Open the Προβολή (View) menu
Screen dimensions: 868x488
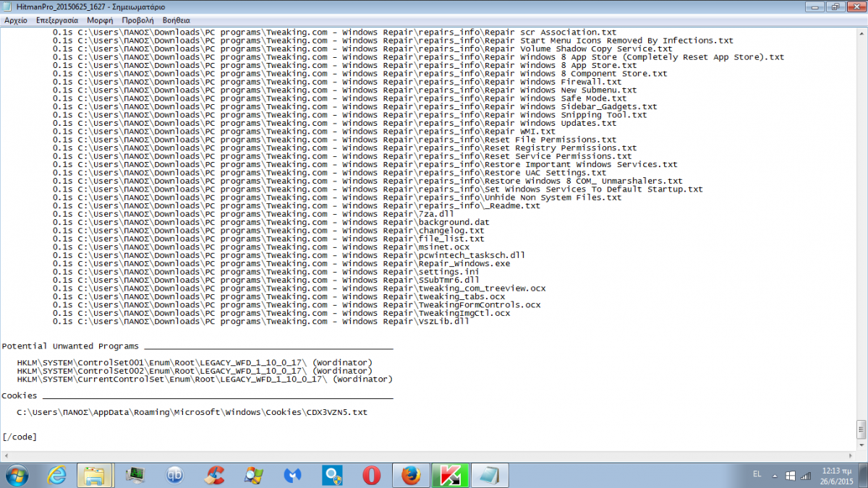137,20
